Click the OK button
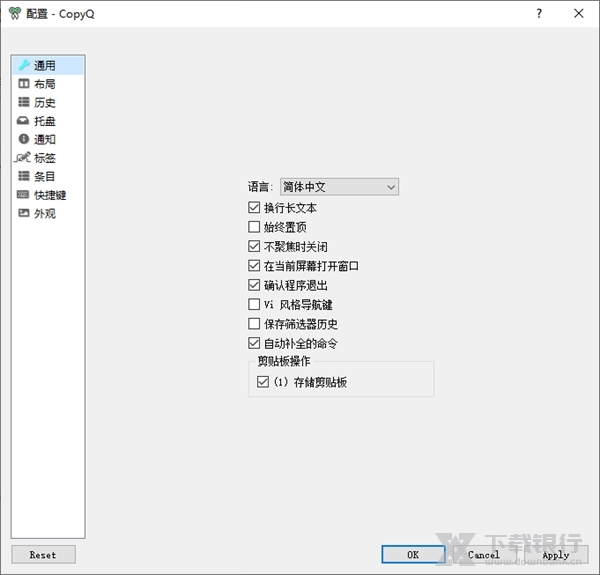The height and width of the screenshot is (575, 600). point(413,554)
